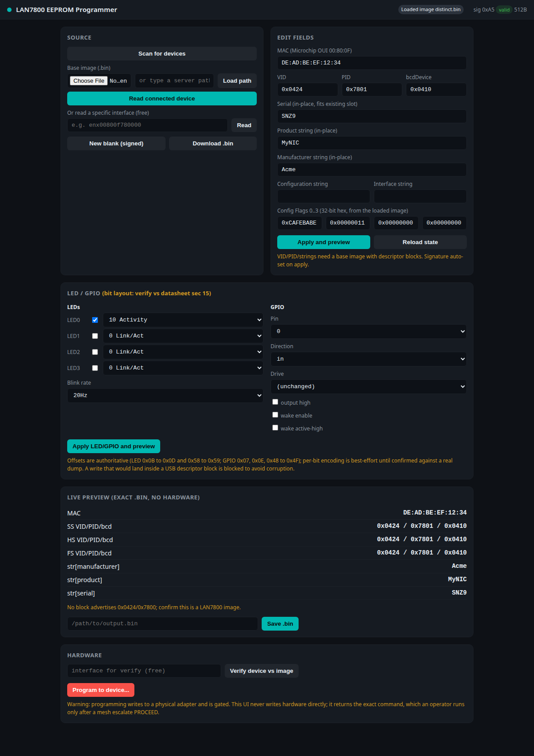Viewport: 534px width, 756px height.
Task: Click the bcdDevice field 0x0410
Action: [x=436, y=89]
